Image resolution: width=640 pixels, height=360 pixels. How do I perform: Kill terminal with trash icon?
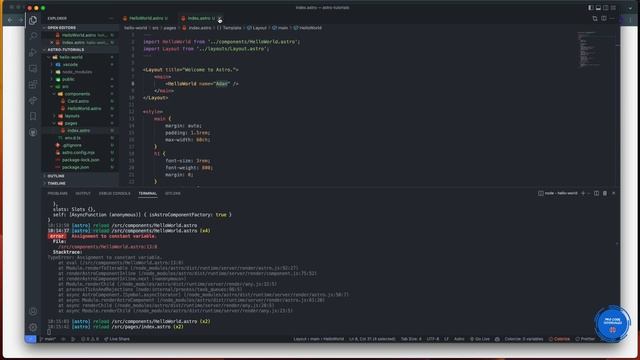[605, 193]
